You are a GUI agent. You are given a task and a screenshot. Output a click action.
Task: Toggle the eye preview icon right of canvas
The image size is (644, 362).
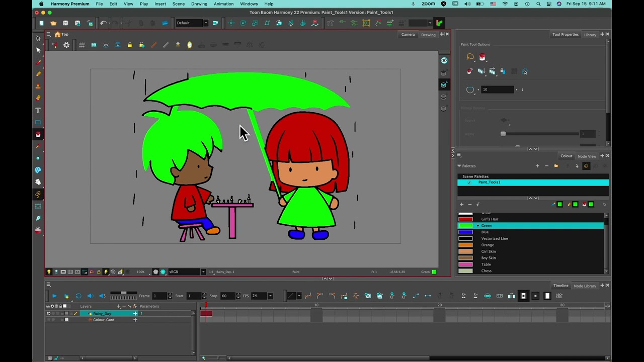click(x=443, y=60)
